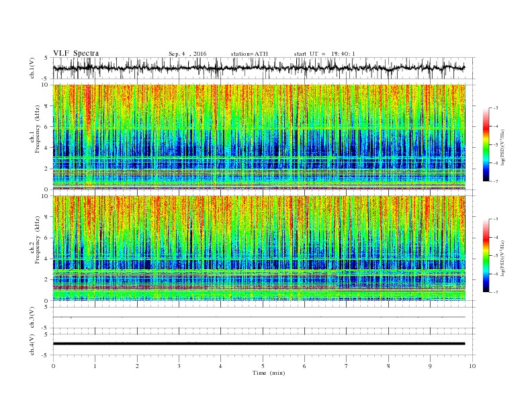The width and height of the screenshot is (532, 411).
Task: Select the "start UT = 18:40:1" text
Action: (x=324, y=54)
